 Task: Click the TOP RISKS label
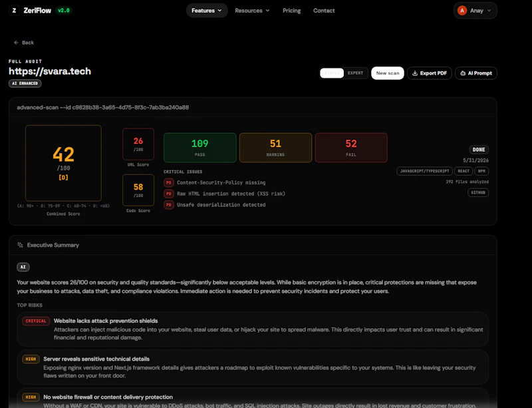tap(29, 305)
